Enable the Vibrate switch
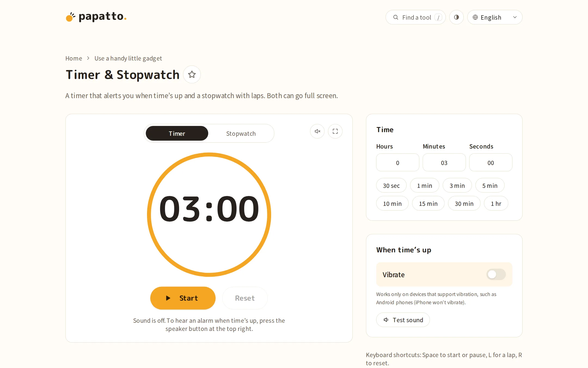Screen dimensions: 588x368 [496, 274]
